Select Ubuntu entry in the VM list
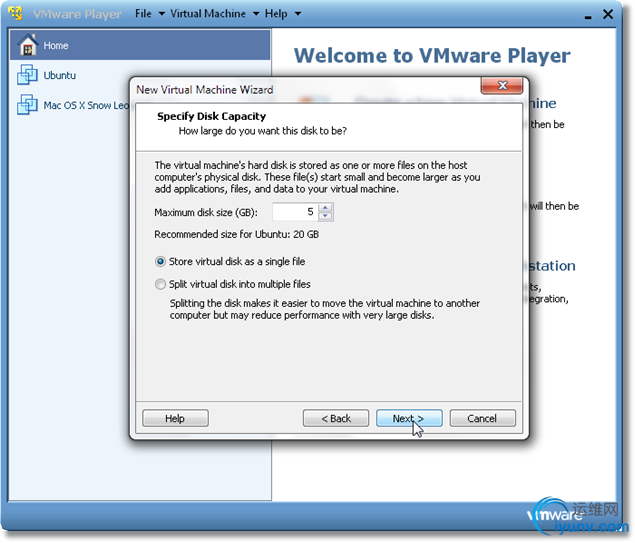The image size is (635, 543). pos(140,75)
